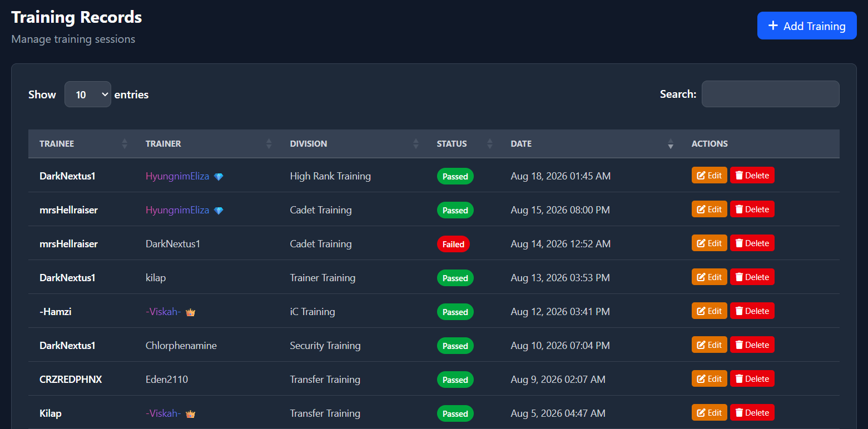Screen dimensions: 868x429
Task: Click trainee name Kilap
Action: pos(51,413)
